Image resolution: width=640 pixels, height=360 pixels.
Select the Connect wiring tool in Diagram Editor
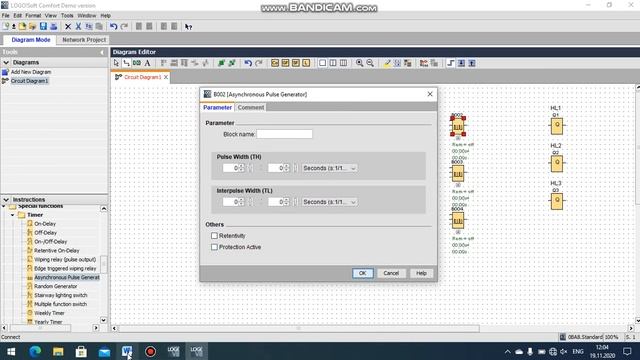[126, 63]
